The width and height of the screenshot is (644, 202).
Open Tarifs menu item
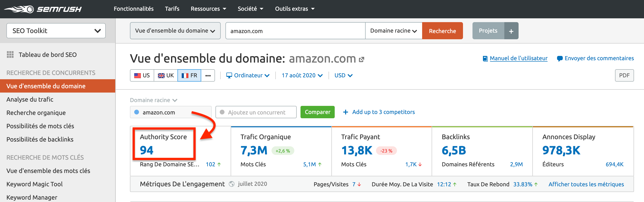172,9
